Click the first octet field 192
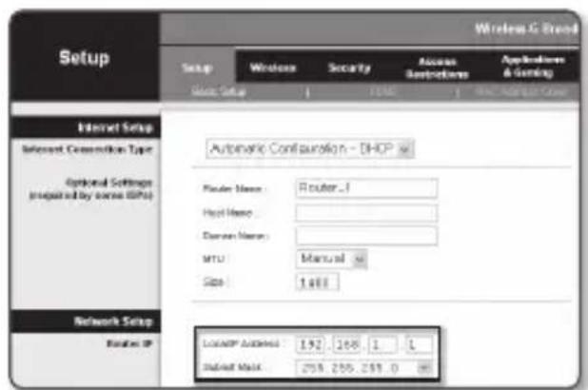Image resolution: width=588 pixels, height=390 pixels. point(310,344)
